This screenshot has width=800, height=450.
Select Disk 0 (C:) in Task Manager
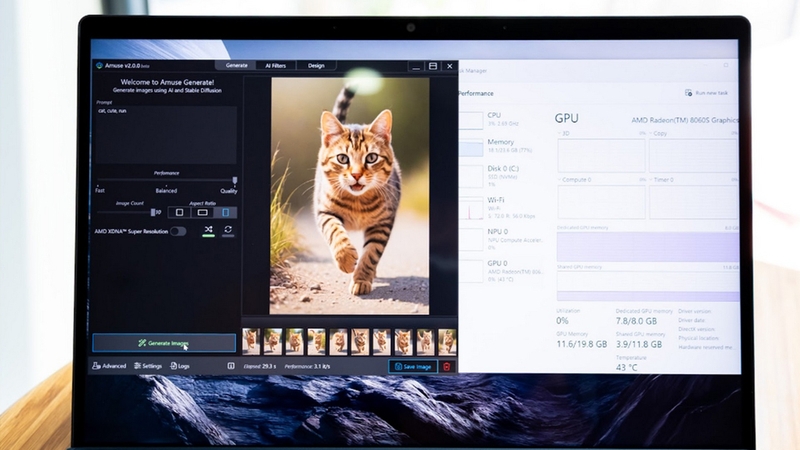coord(503,176)
